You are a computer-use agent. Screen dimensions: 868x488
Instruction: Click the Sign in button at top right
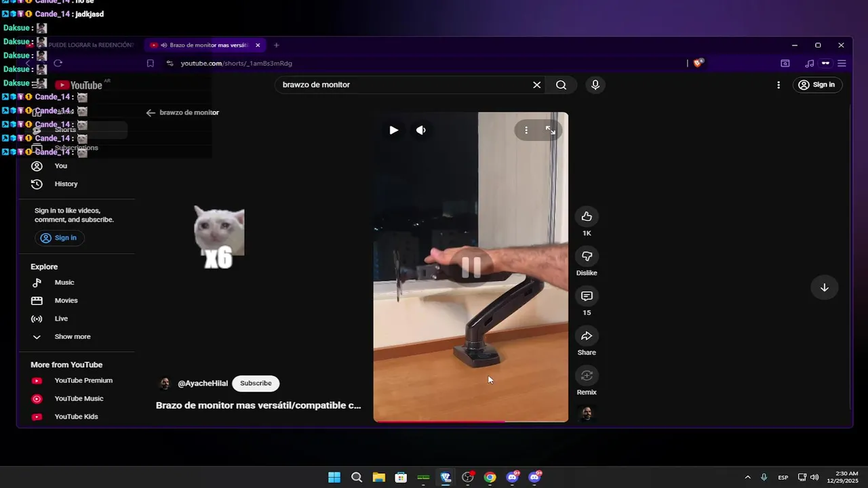click(x=816, y=85)
